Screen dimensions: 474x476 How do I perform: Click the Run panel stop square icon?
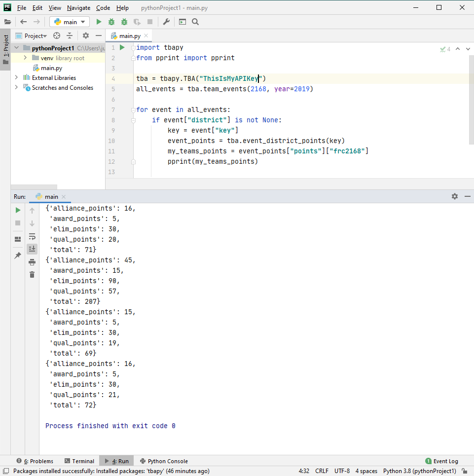(18, 223)
